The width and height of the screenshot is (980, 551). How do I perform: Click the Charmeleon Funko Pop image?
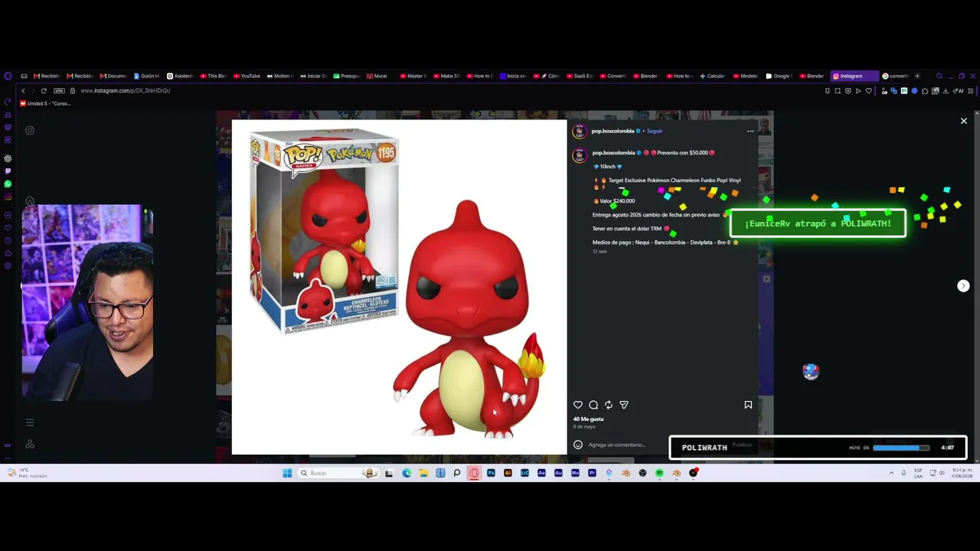pyautogui.click(x=399, y=287)
